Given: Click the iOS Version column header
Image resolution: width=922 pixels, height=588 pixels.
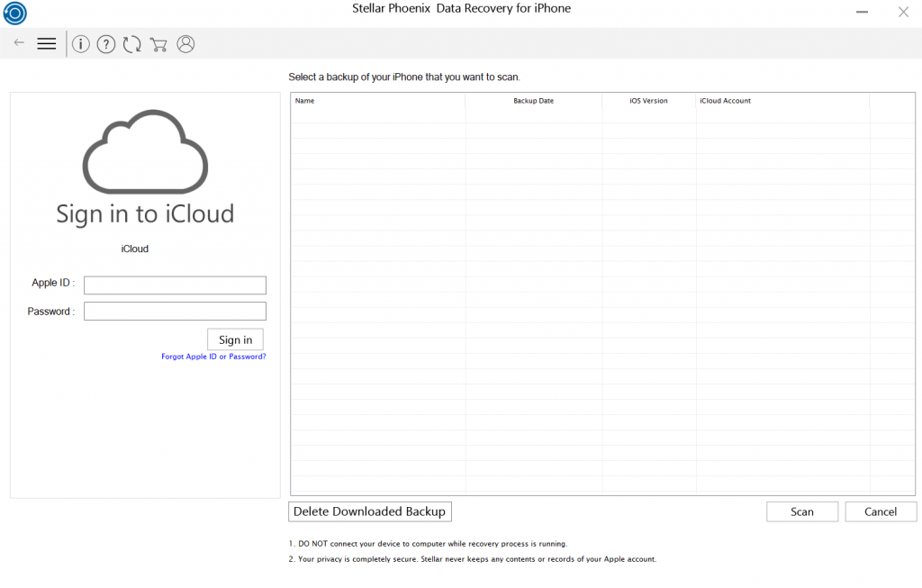Looking at the screenshot, I should tap(648, 101).
